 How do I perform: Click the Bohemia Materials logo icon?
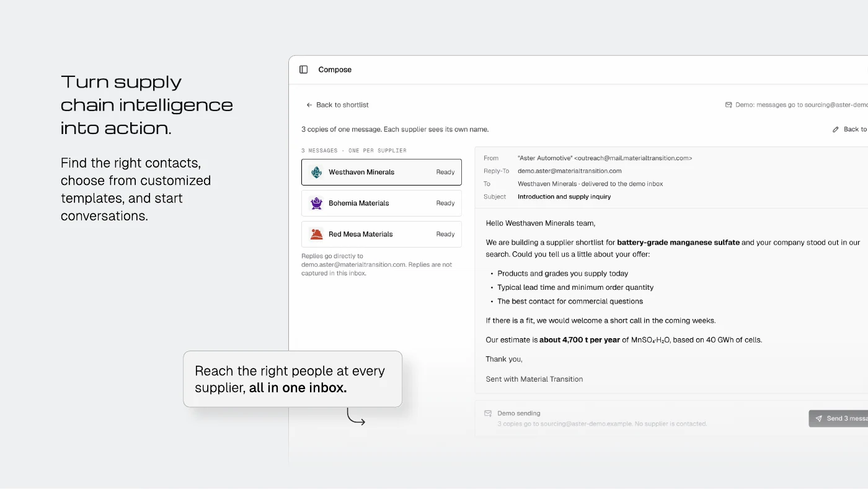click(x=317, y=204)
